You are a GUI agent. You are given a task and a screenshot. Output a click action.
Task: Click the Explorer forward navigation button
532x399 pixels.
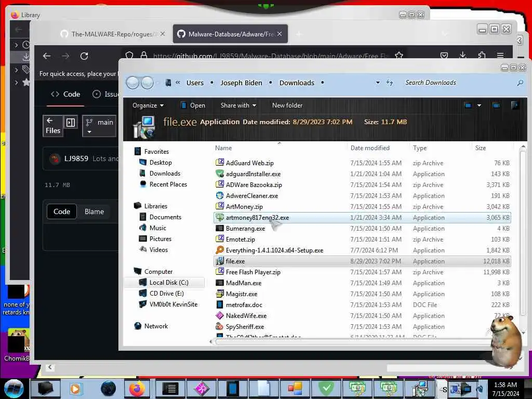click(147, 83)
